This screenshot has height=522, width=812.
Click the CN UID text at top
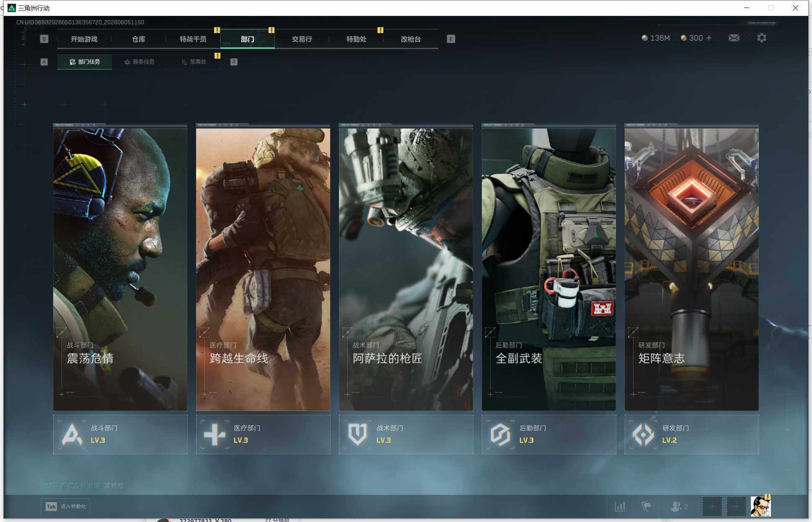tap(80, 22)
